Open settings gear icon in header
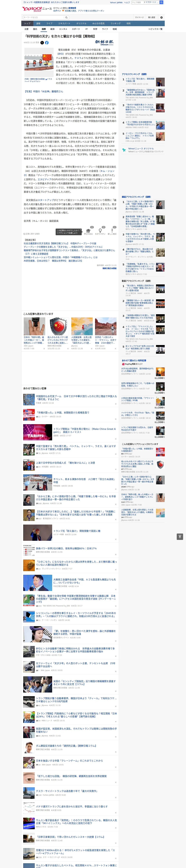This screenshot has height=868, width=186. (x=161, y=17)
